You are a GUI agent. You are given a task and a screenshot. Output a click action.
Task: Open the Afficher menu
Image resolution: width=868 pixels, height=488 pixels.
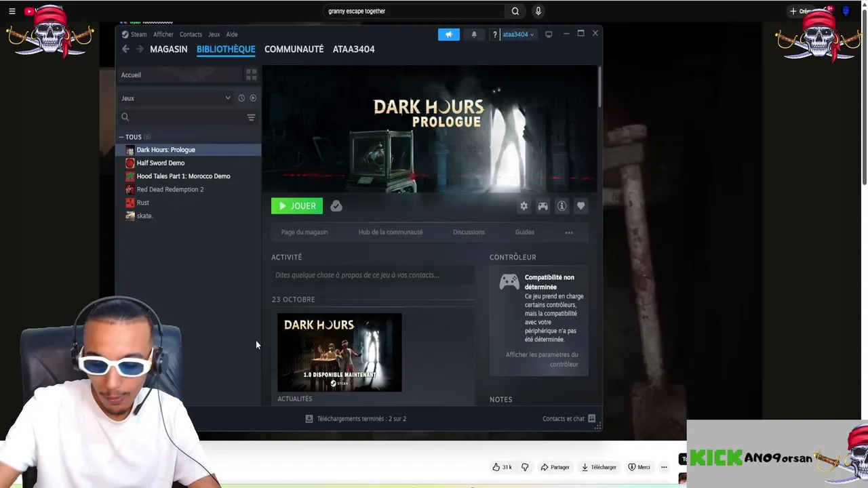[x=163, y=34]
